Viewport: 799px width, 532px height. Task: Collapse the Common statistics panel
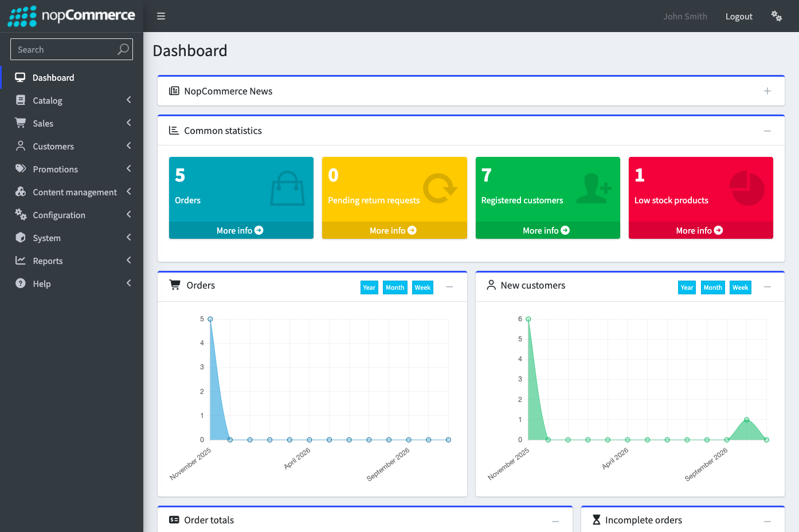click(767, 131)
